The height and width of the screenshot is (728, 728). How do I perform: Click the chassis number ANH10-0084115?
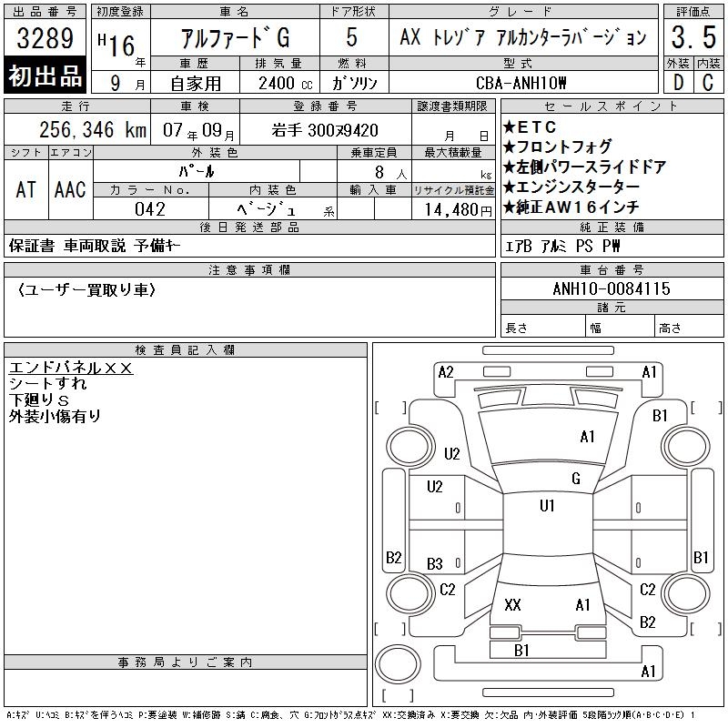tap(612, 288)
